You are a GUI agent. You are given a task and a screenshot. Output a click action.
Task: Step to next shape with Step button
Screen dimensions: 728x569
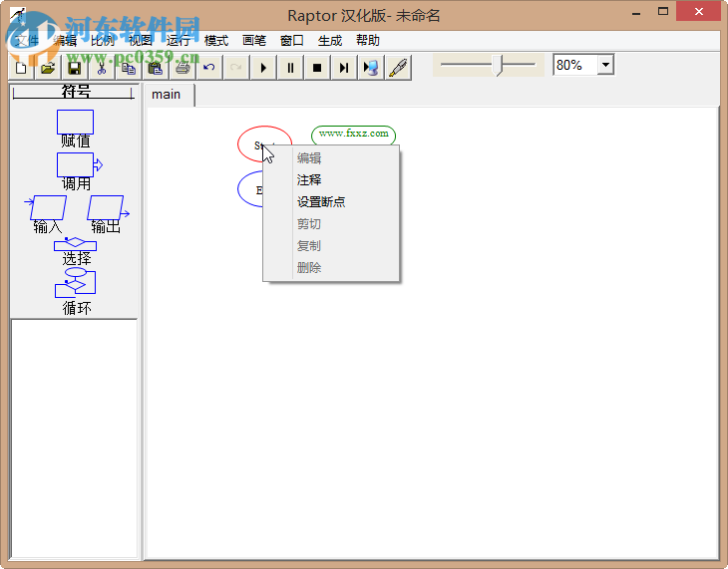[x=344, y=68]
